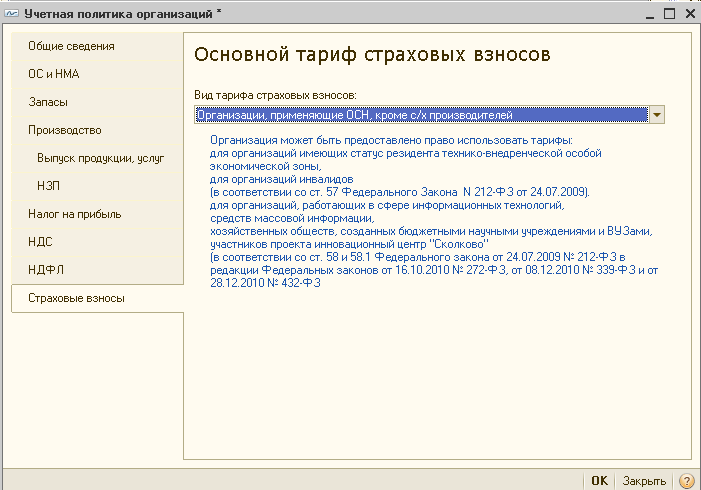The height and width of the screenshot is (490, 701).
Task: Click the line about информационных технологий
Action: point(387,205)
